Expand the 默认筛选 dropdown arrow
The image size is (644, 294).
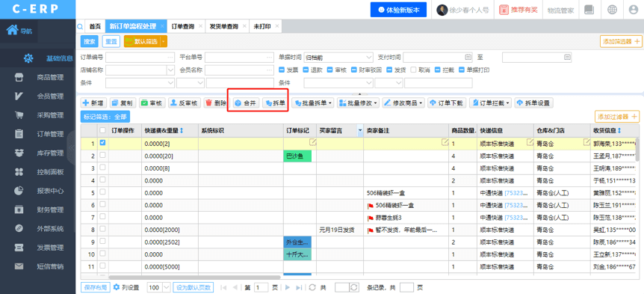(x=164, y=42)
